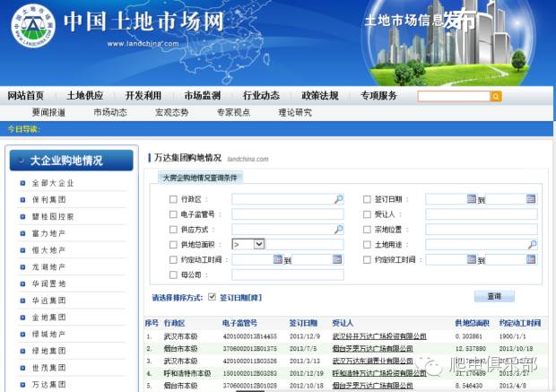The height and width of the screenshot is (392, 556).
Task: Click the 受让人 text input field
Action: pos(482,214)
